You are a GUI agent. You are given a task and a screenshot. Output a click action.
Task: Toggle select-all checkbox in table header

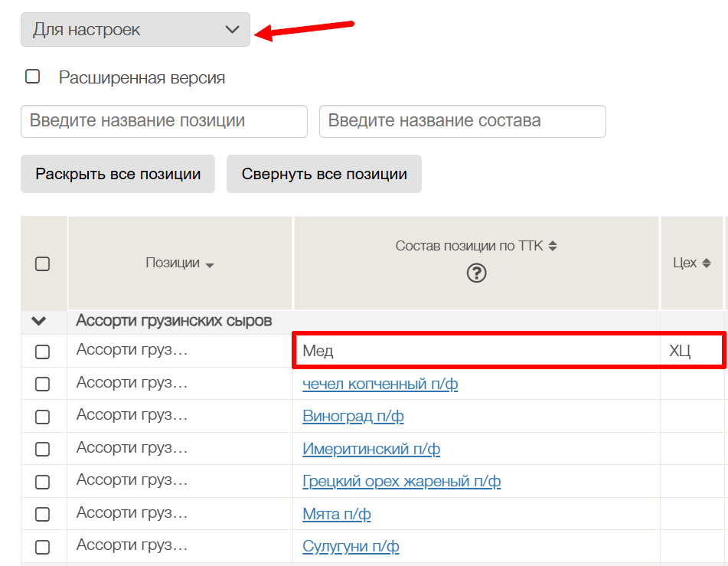43,263
